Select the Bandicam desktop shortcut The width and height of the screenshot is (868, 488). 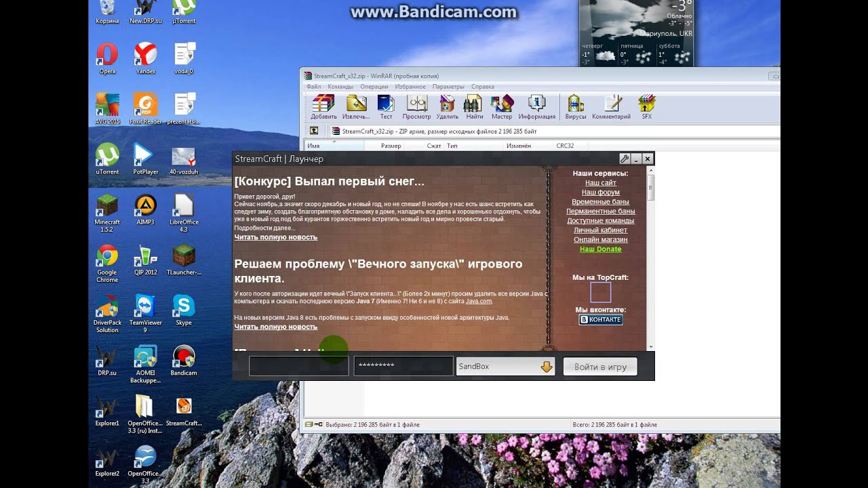pos(184,361)
